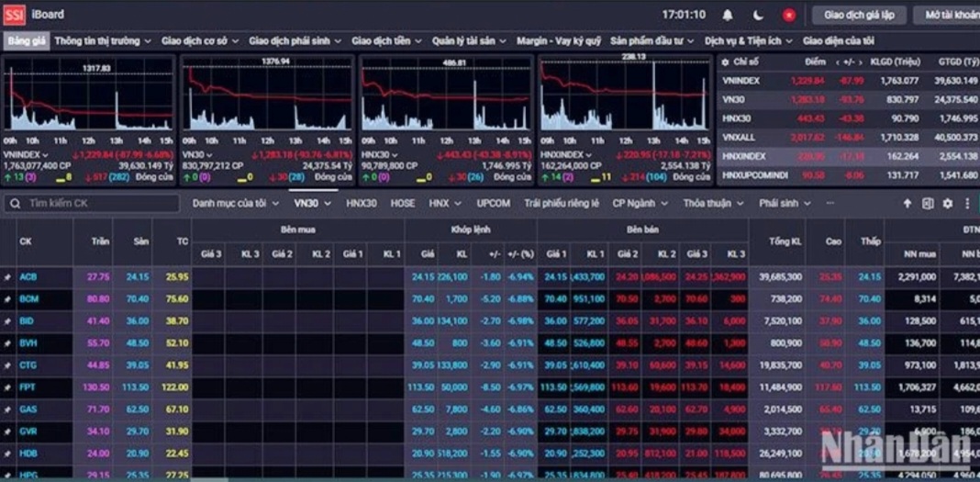
Task: Open HNX30 chart index selector
Action: (x=379, y=154)
